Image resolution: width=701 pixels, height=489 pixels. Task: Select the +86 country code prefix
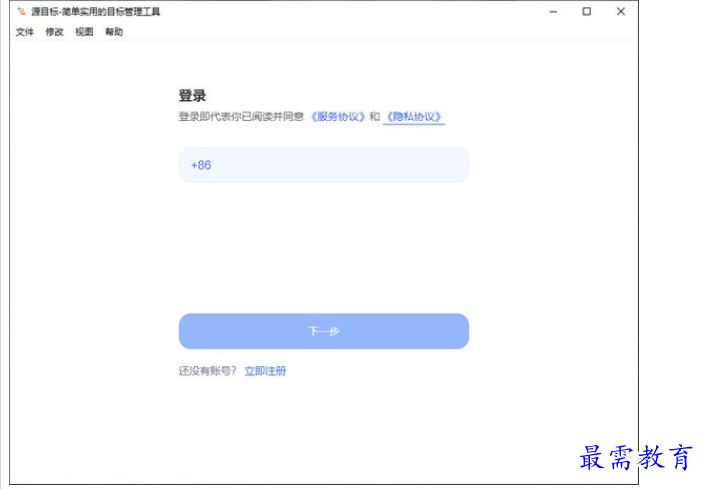[201, 165]
